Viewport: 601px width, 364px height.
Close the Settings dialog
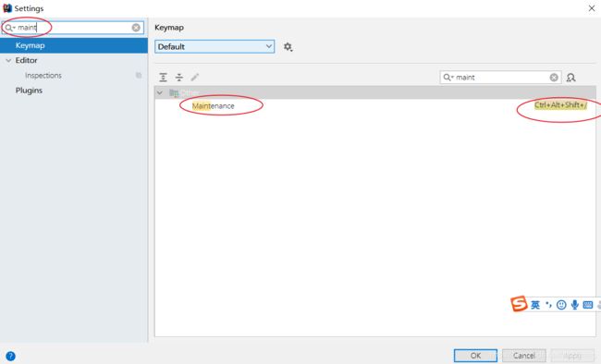pyautogui.click(x=592, y=8)
